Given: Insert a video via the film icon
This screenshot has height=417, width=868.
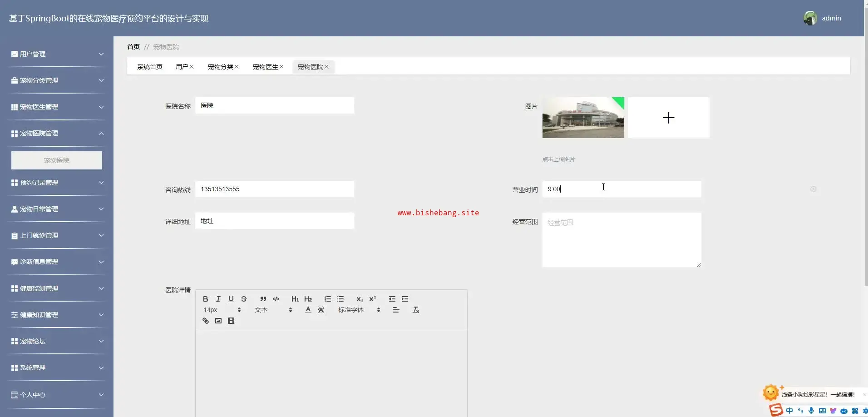Looking at the screenshot, I should (231, 321).
